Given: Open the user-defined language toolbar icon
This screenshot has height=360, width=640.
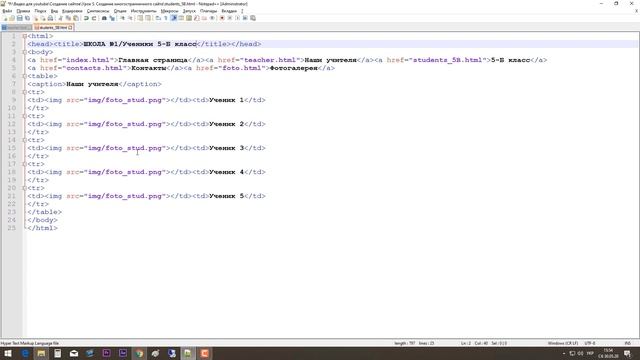Looking at the screenshot, I should (x=181, y=18).
